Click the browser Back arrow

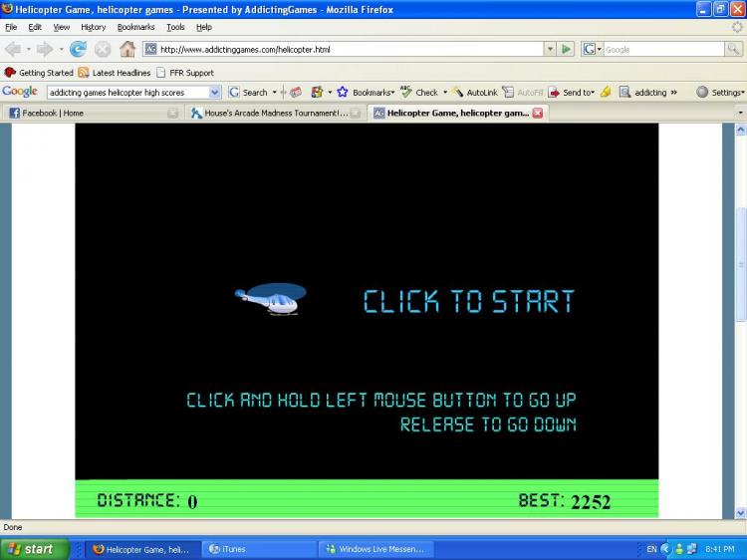click(x=13, y=49)
